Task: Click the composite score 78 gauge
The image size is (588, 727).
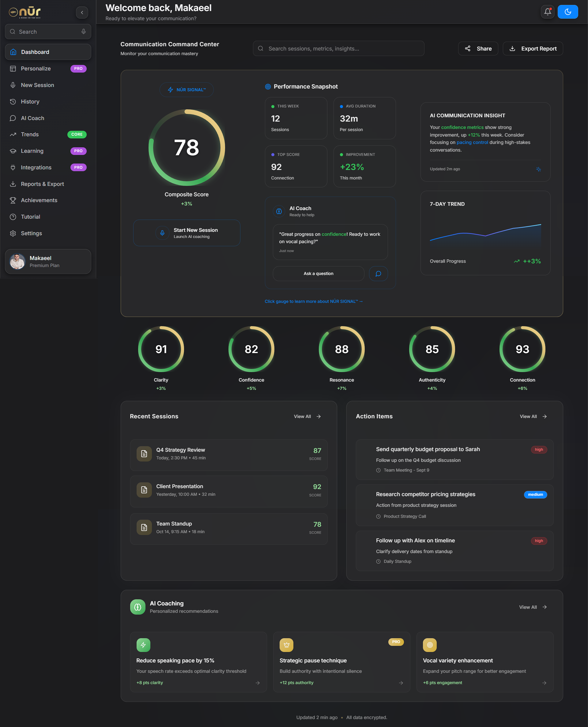Action: pos(187,147)
